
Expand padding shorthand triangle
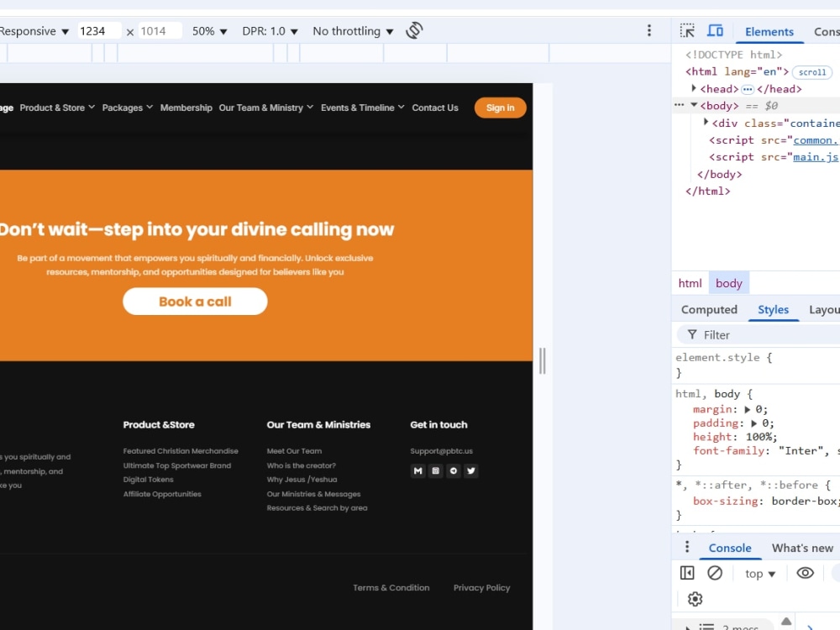(x=754, y=423)
